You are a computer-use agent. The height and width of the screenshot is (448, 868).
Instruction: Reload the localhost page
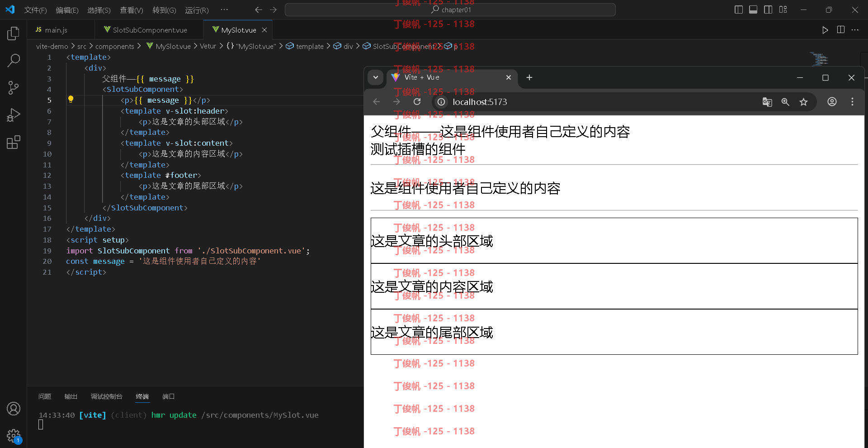(417, 102)
